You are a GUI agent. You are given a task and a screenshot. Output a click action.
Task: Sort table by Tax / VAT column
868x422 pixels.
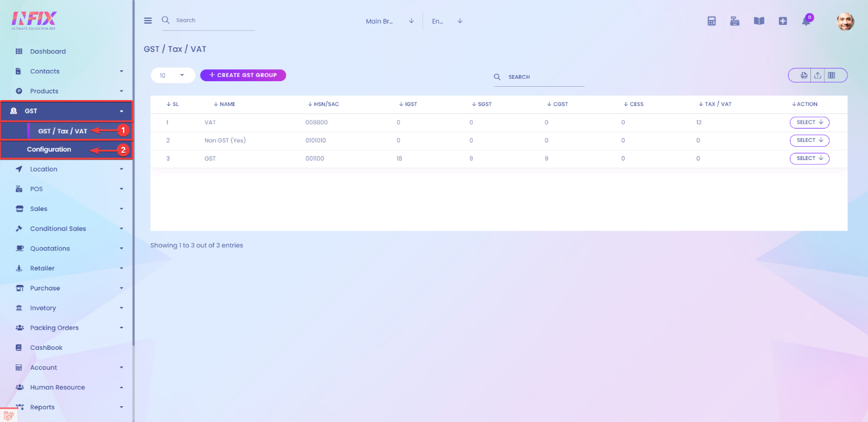tap(715, 104)
